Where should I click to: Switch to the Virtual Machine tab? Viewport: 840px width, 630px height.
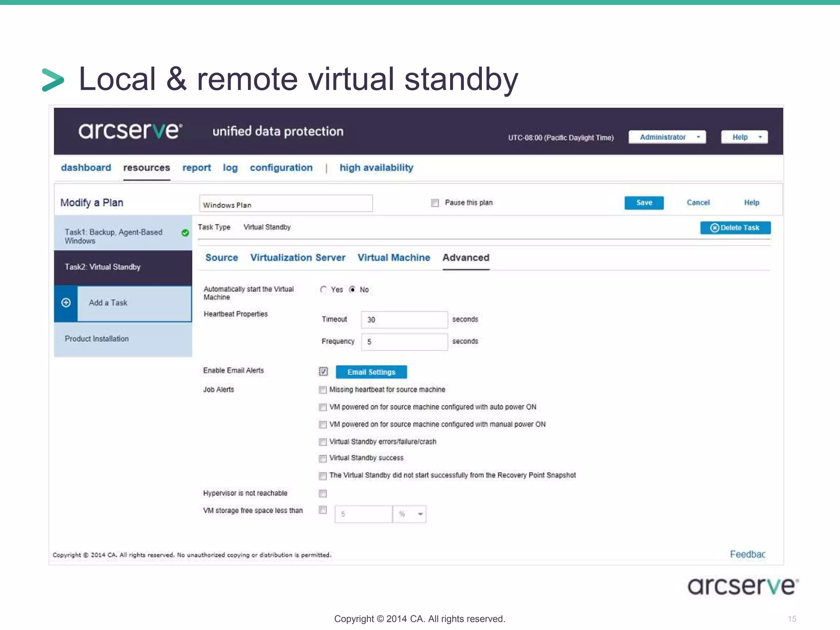pos(394,258)
